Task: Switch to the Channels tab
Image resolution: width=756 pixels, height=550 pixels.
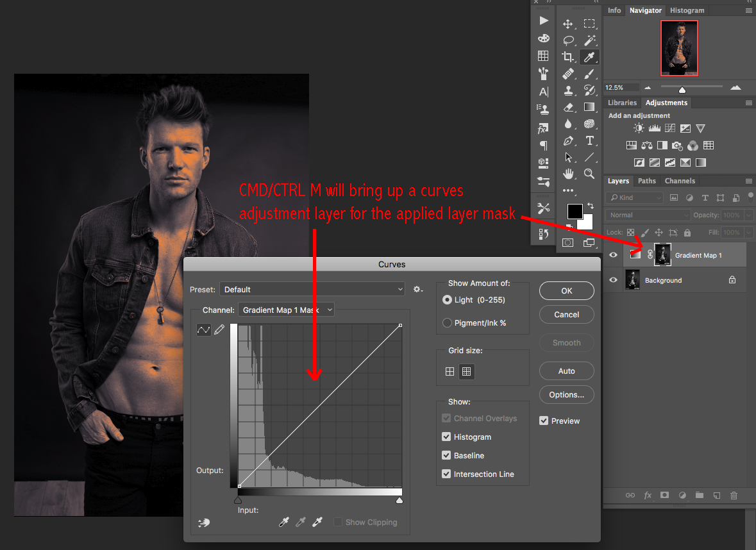Action: coord(680,181)
